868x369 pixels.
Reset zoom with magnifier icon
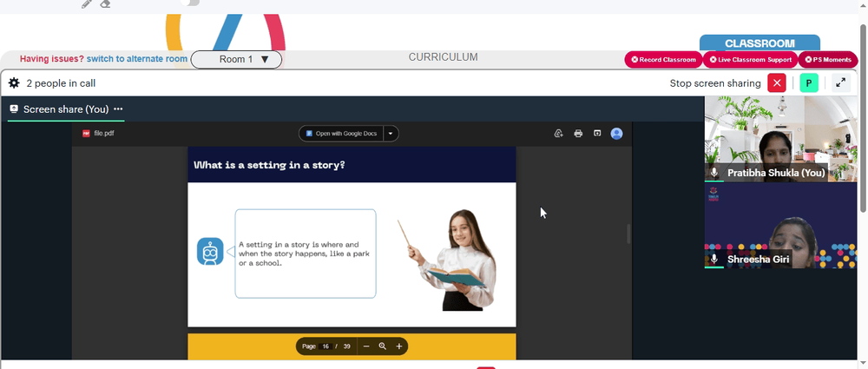(383, 346)
